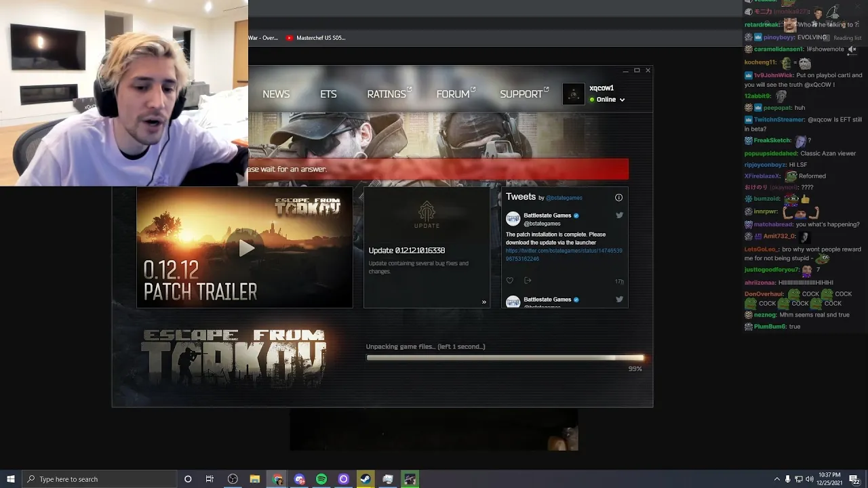This screenshot has height=488, width=868.
Task: Switch to Chrome on the taskbar
Action: pos(277,479)
